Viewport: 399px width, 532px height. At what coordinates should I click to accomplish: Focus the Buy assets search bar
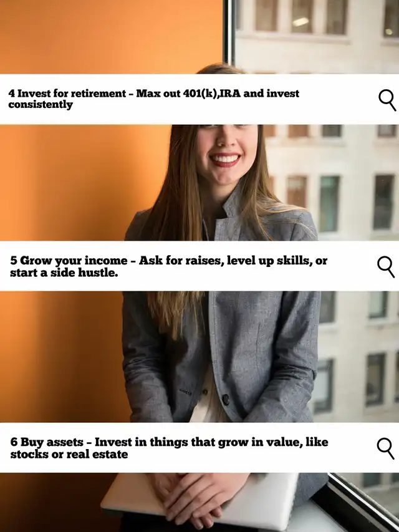point(199,448)
